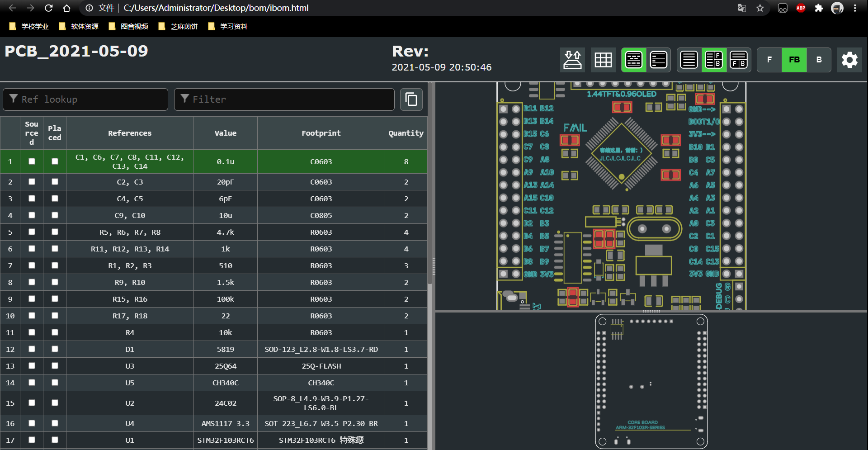Open Chrome three-dot menu

(x=855, y=8)
